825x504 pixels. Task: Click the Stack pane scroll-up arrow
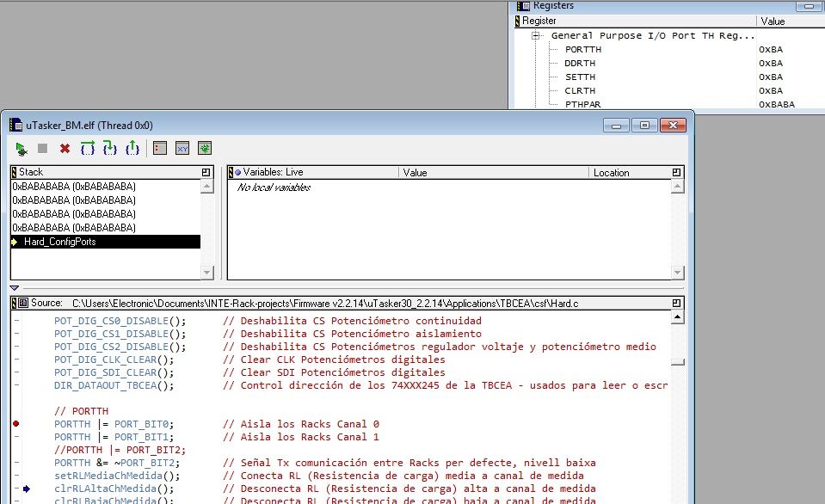[206, 187]
